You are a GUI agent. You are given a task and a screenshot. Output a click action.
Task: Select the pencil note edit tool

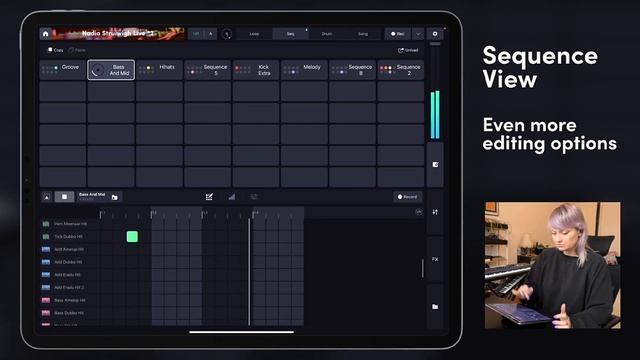pos(209,197)
